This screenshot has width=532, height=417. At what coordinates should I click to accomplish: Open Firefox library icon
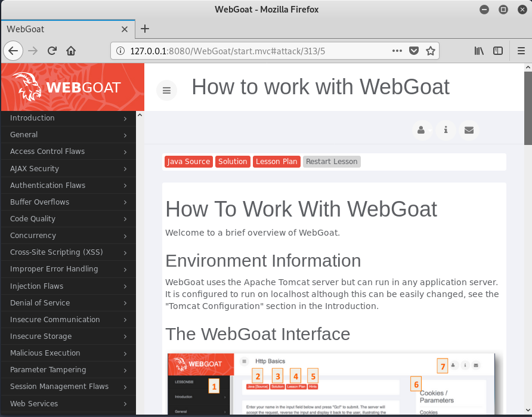click(x=479, y=51)
